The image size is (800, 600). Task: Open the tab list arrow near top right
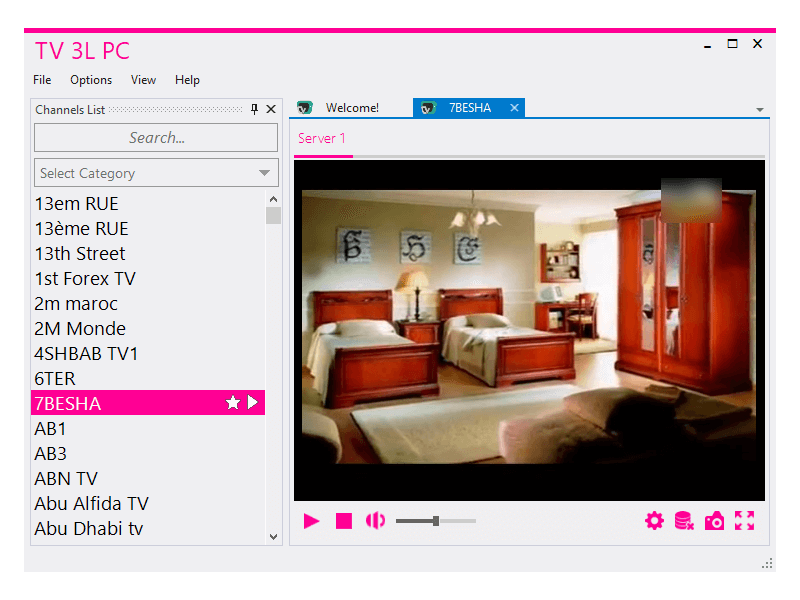click(758, 107)
